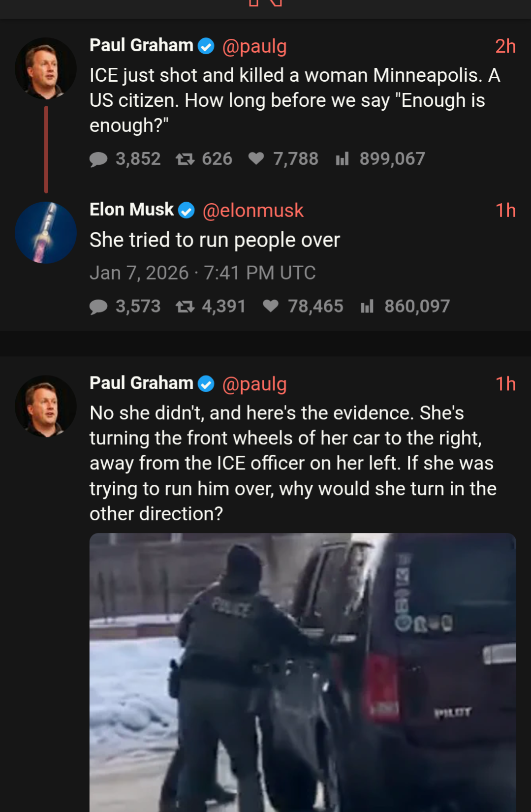Open the attached video of police officer
The image size is (531, 812).
(x=302, y=672)
